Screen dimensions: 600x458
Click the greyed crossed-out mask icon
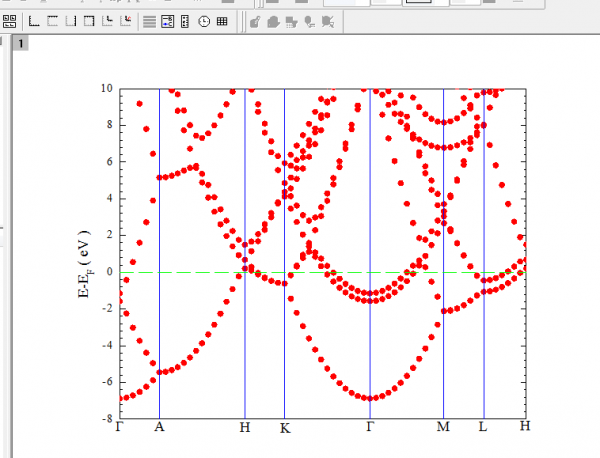coord(328,22)
